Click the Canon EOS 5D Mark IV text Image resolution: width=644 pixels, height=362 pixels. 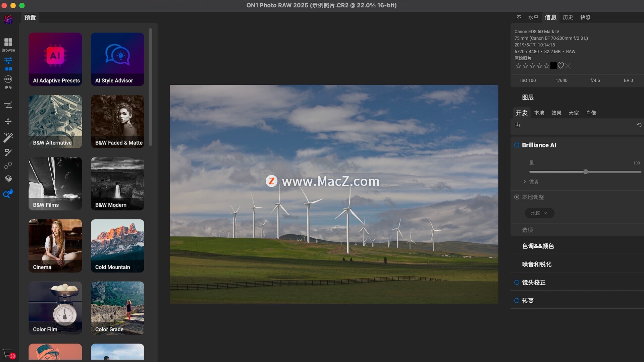537,32
